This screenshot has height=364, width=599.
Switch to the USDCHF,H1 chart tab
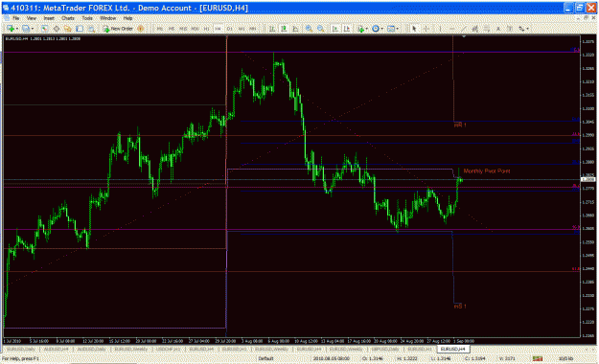click(169, 349)
